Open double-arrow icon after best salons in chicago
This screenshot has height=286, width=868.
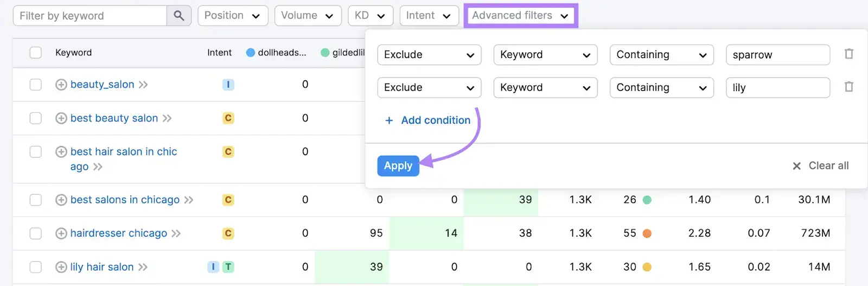(188, 200)
